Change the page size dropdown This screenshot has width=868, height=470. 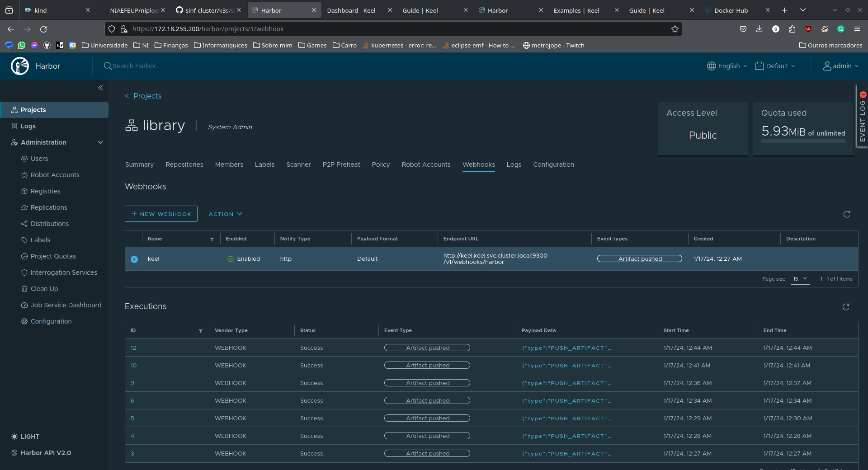(800, 279)
